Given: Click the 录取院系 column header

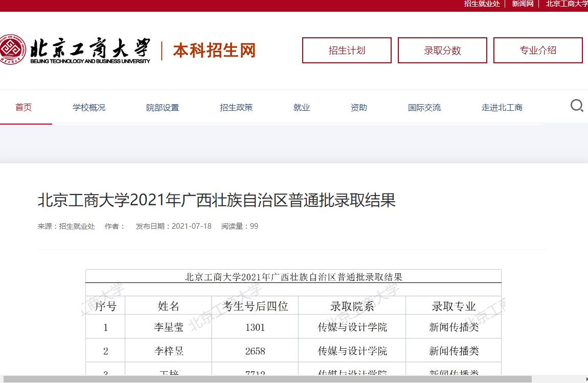Looking at the screenshot, I should 352,306.
